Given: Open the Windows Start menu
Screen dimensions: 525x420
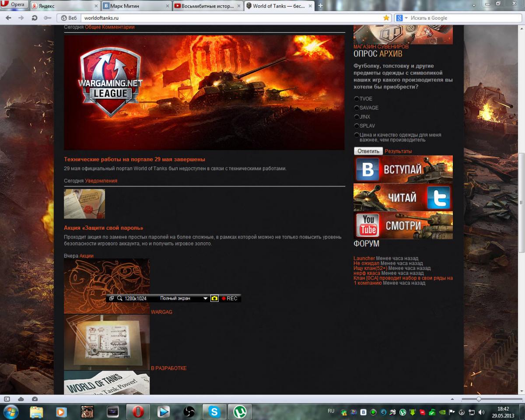Looking at the screenshot, I should 10,412.
